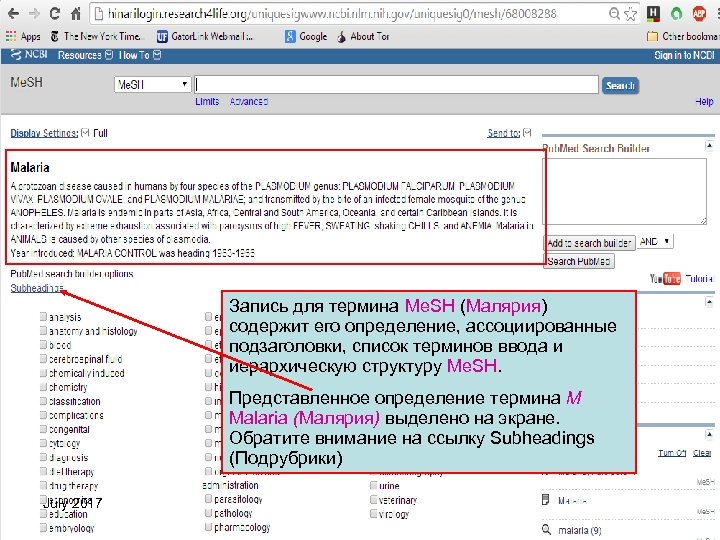
Task: Click Sign in to NCBI
Action: (x=684, y=55)
